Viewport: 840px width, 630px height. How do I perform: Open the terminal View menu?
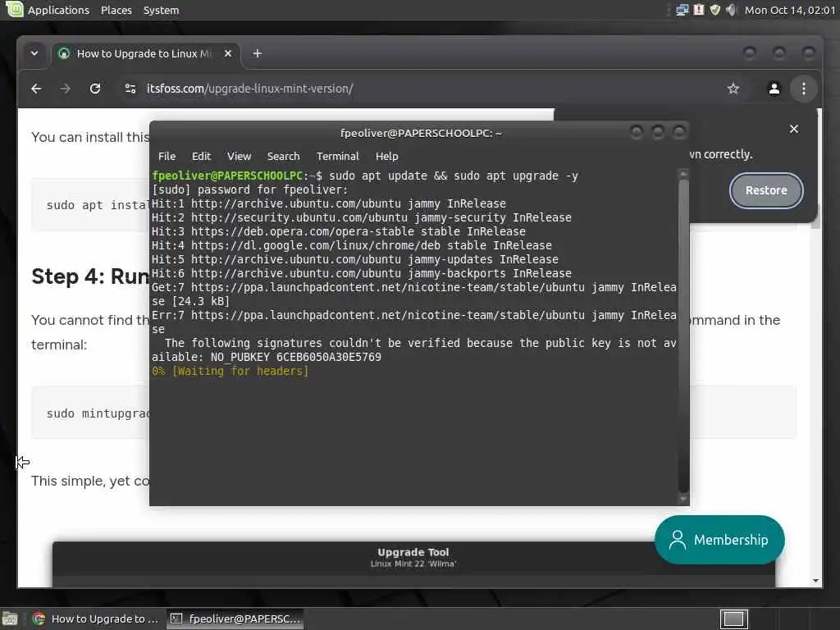(x=239, y=156)
